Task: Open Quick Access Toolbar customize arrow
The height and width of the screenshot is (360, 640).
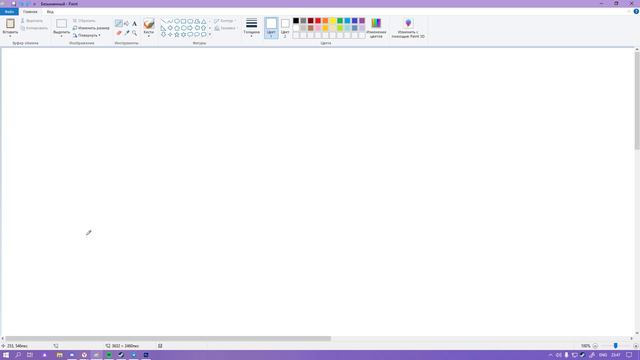Action: coord(34,4)
